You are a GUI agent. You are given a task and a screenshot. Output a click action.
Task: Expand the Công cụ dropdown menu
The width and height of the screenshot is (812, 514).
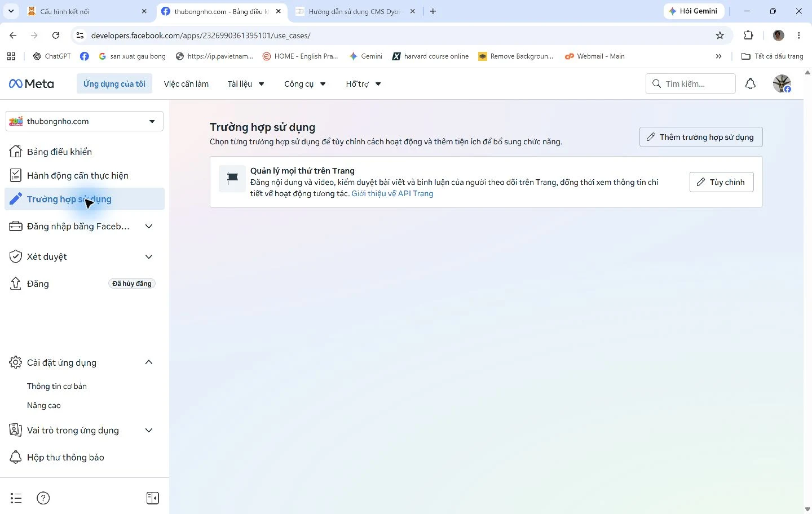coord(305,84)
